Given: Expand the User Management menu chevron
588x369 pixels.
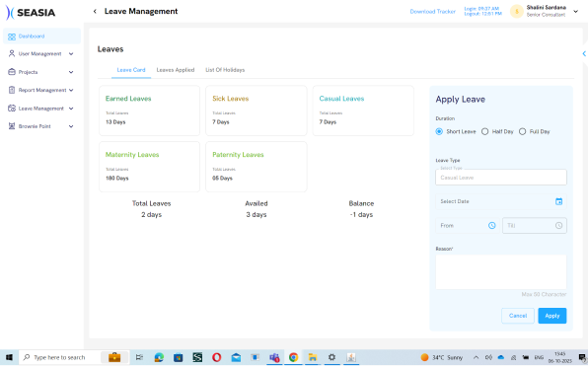Looking at the screenshot, I should (x=71, y=53).
